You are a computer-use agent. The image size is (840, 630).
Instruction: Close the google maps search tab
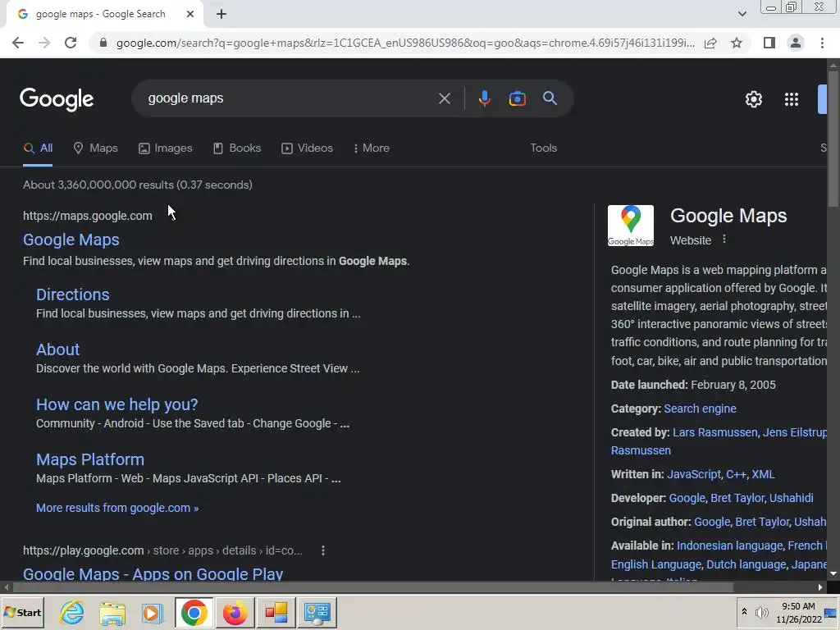(x=190, y=14)
